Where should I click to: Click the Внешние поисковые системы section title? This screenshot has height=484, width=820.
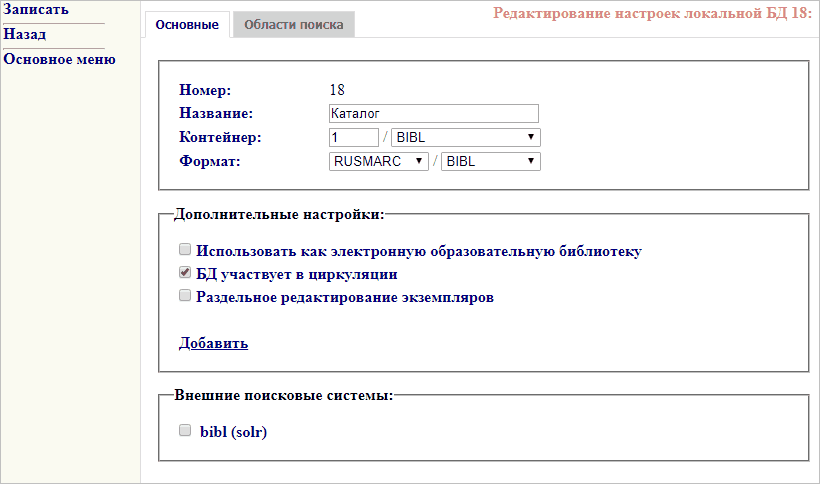[284, 394]
